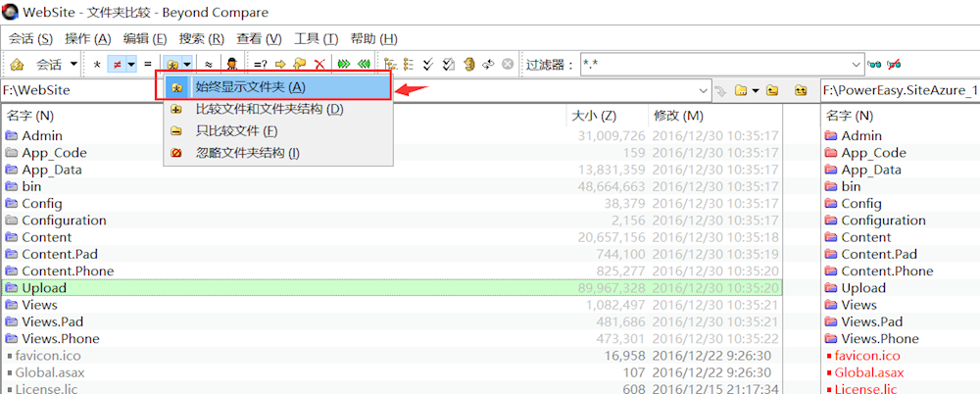This screenshot has height=394, width=980.
Task: Toggle the ≈ minor differences button
Action: point(209,64)
